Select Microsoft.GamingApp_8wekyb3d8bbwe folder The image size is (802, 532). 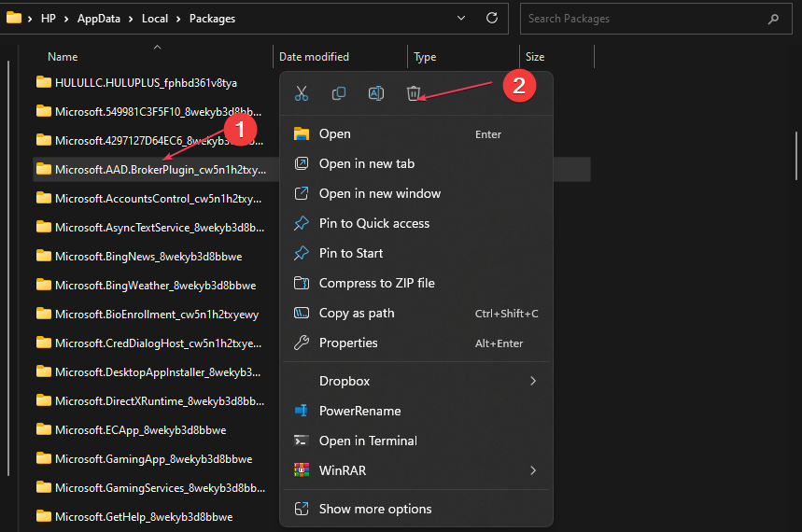point(152,459)
